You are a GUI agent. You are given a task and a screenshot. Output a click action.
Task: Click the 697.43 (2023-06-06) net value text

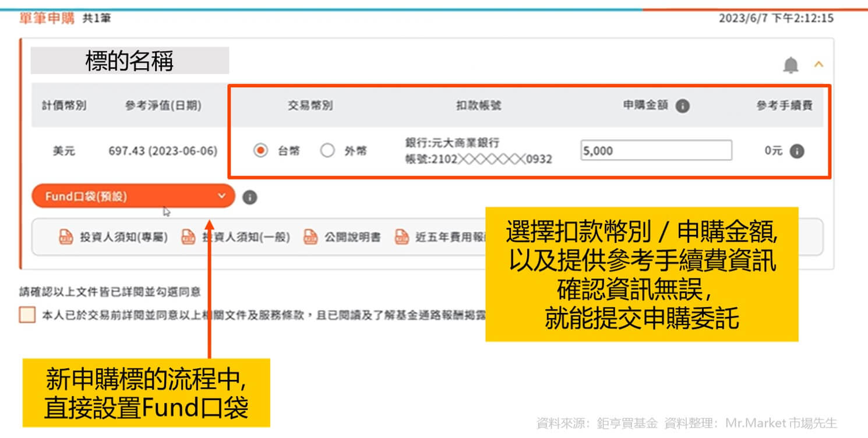point(163,151)
